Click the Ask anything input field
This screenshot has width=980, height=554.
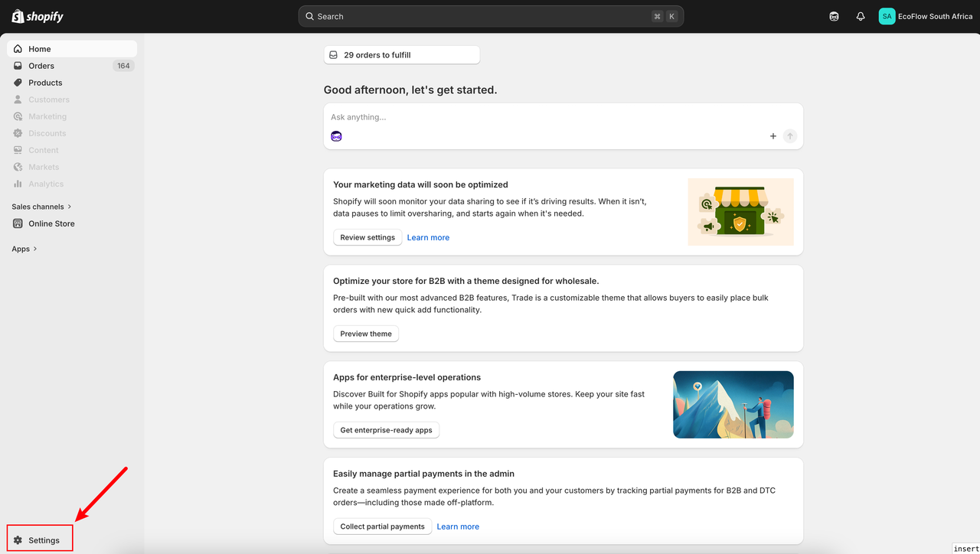(536, 117)
